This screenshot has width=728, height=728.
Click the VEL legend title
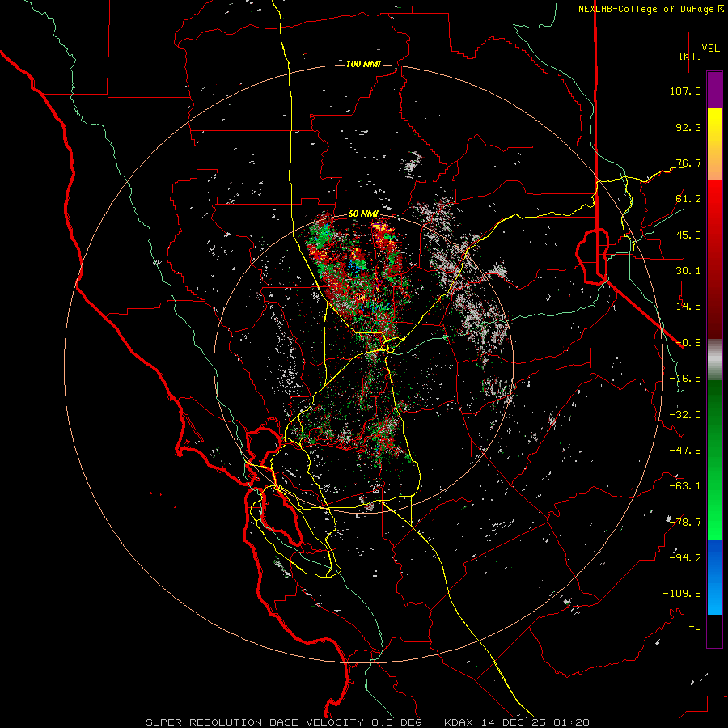(710, 49)
